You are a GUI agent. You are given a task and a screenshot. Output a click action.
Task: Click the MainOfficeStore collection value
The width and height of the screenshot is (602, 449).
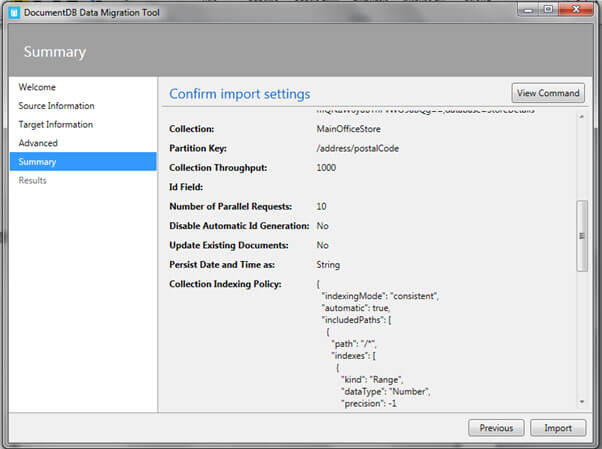click(349, 129)
